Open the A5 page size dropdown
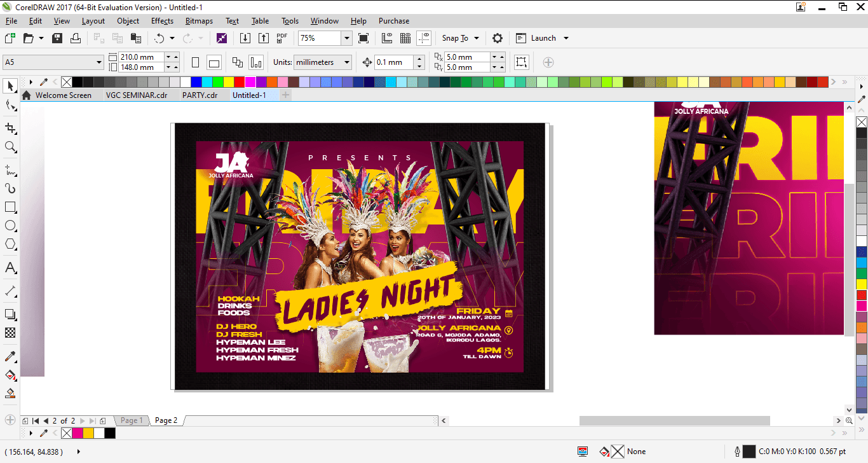 (99, 62)
